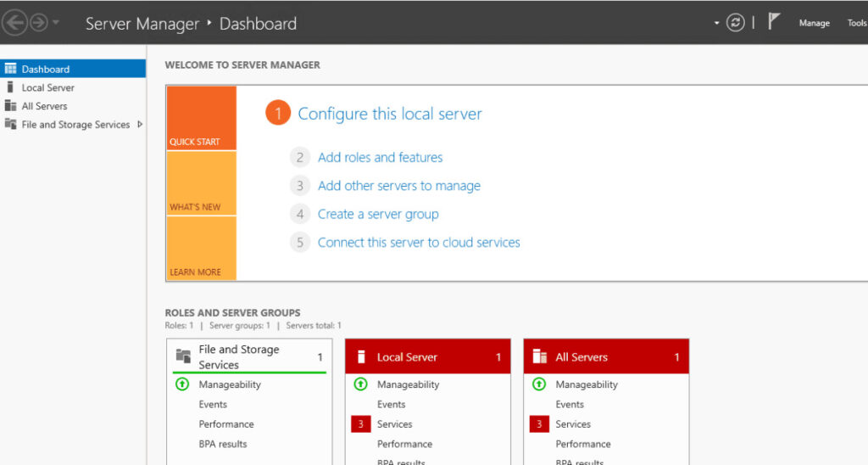Click count 1 in File and Storage tile header
This screenshot has width=868, height=465.
[x=320, y=357]
